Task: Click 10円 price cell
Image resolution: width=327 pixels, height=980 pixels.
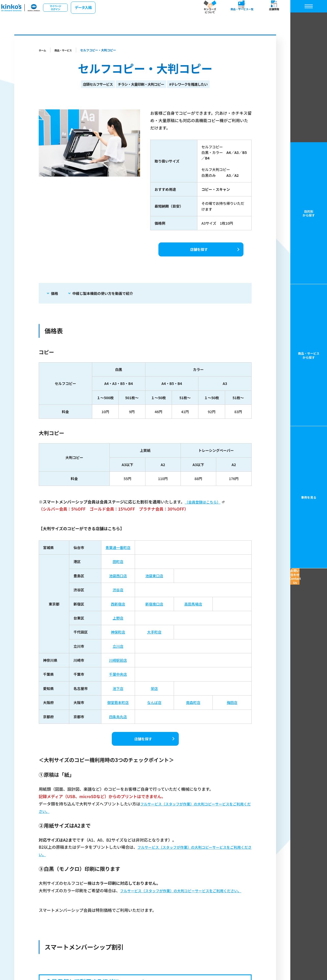Action: tap(105, 412)
